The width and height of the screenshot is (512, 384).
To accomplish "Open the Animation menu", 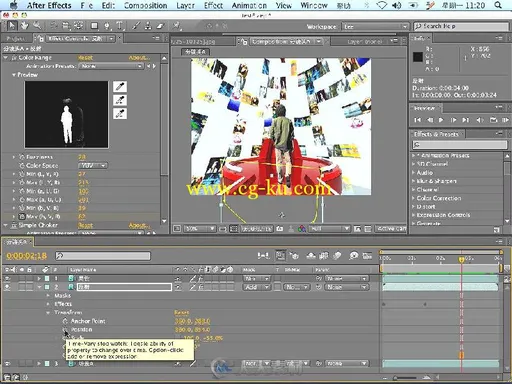I will pos(249,5).
